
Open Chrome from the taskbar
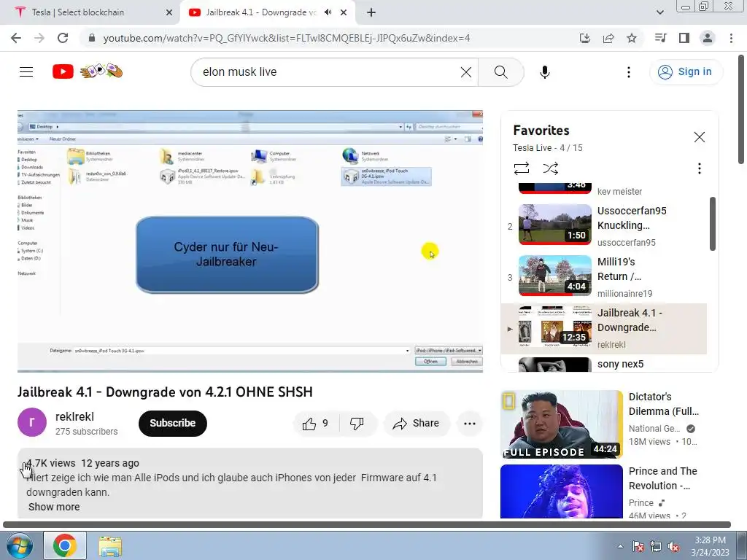(65, 545)
